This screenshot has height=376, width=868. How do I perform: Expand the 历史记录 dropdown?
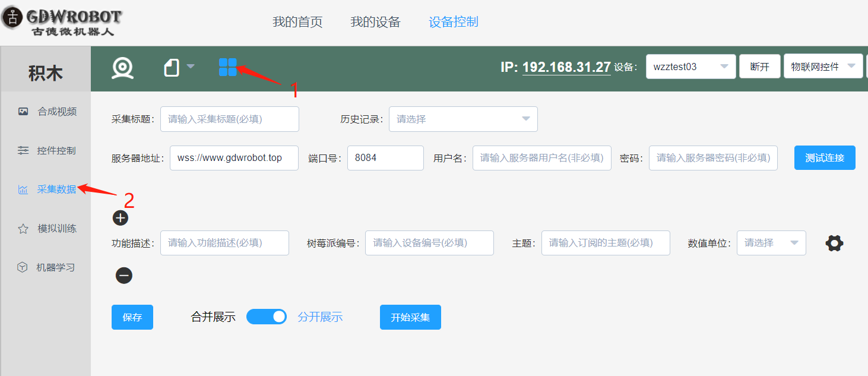[463, 119]
